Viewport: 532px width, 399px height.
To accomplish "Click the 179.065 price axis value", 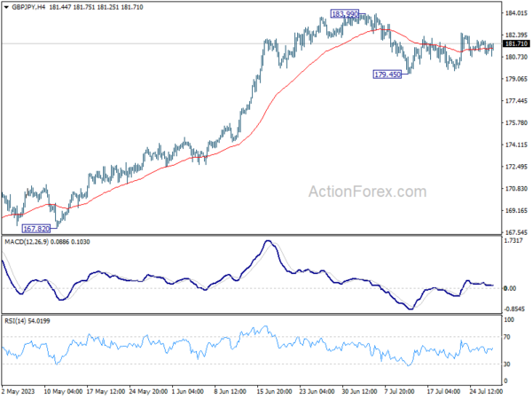I will 516,79.
